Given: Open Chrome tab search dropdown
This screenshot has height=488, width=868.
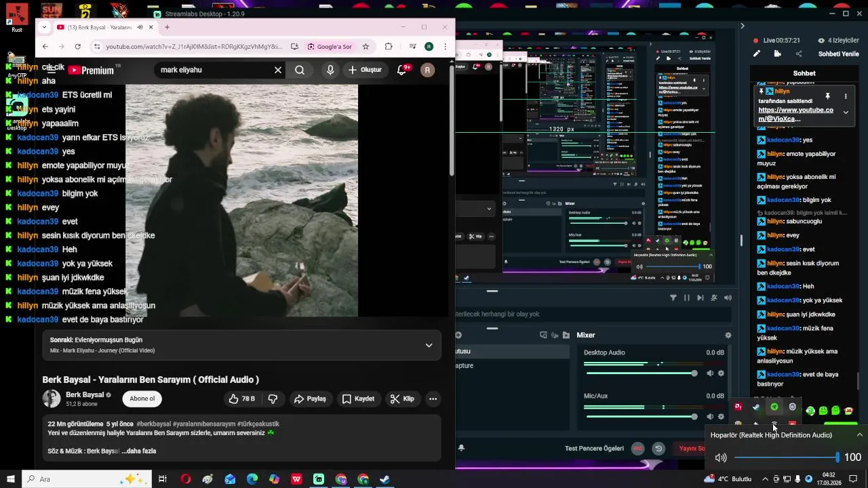Looking at the screenshot, I should coord(44,27).
